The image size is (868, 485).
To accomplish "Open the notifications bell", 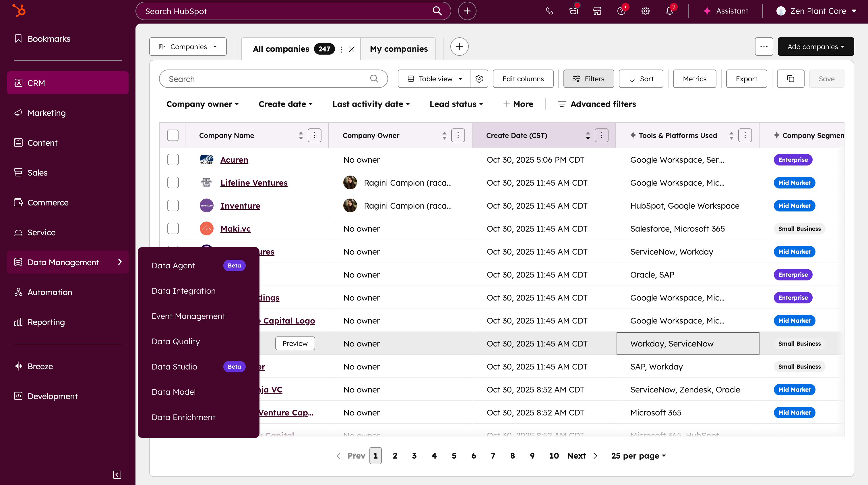I will (x=669, y=11).
